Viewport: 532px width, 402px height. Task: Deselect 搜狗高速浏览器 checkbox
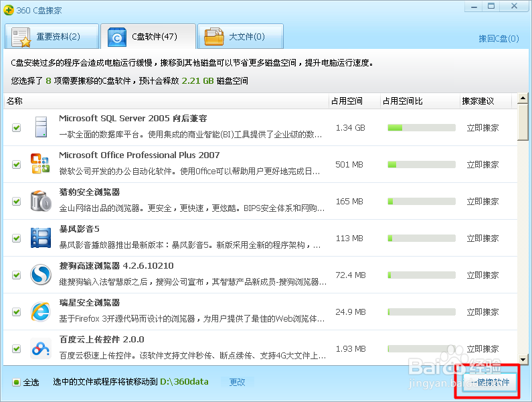tap(16, 275)
